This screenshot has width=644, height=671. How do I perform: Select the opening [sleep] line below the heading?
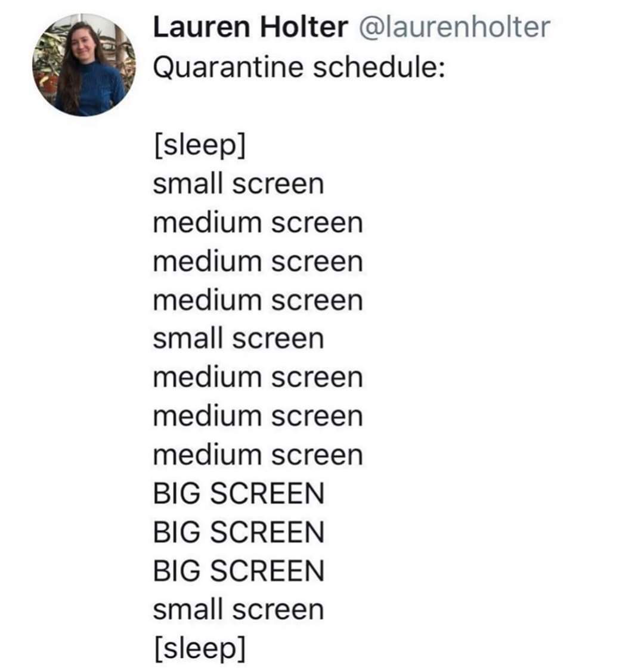(200, 146)
